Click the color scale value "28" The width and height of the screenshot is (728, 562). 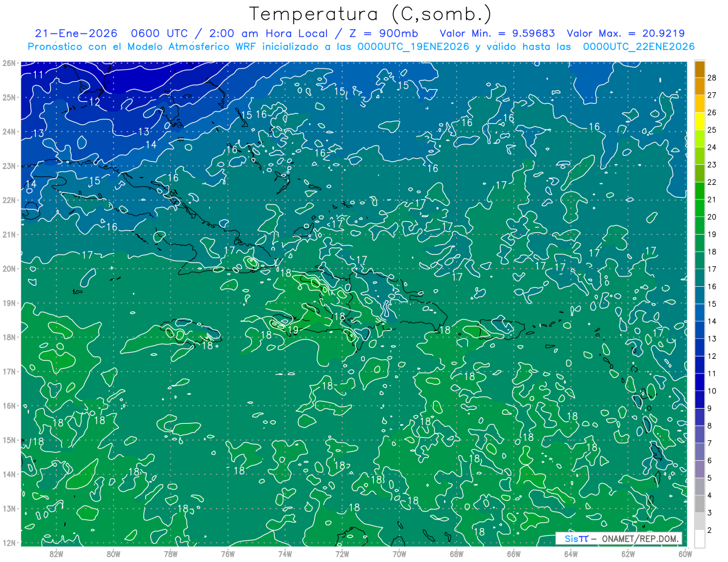tap(712, 78)
